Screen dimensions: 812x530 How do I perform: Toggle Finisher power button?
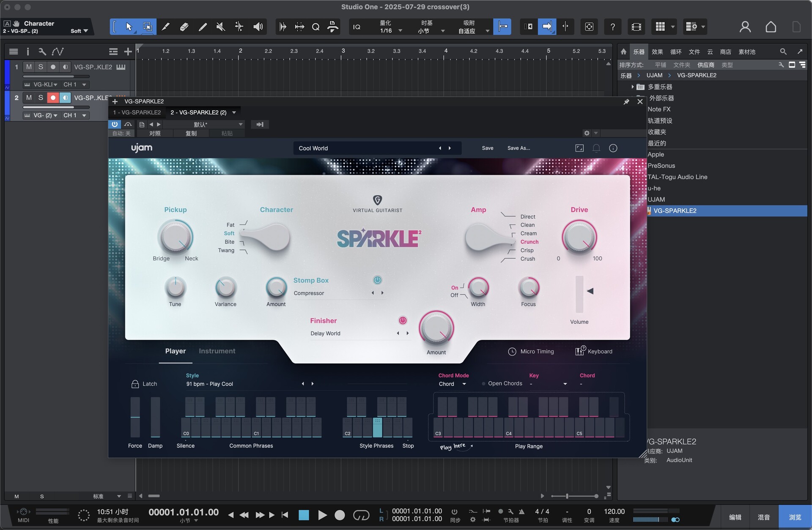click(x=403, y=320)
